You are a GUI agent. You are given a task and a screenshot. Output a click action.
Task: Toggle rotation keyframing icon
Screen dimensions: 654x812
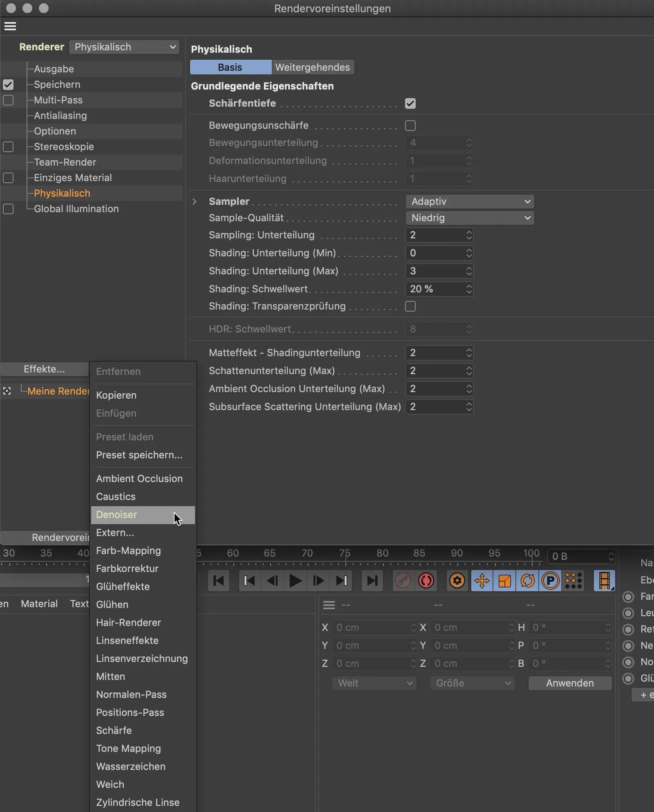tap(528, 581)
